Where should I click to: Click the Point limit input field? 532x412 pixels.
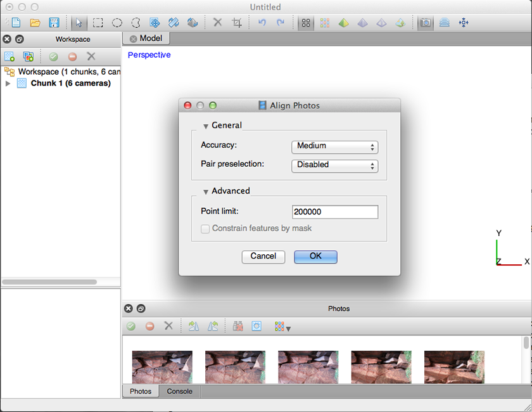pos(335,212)
